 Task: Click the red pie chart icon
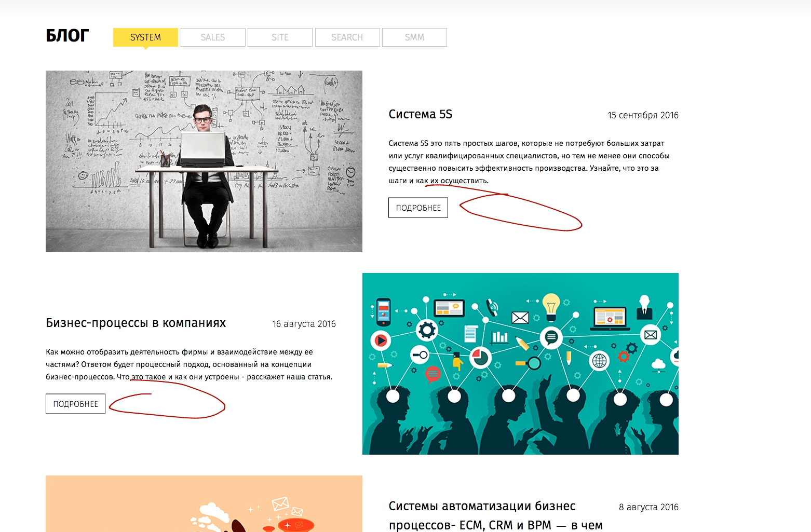pyautogui.click(x=480, y=357)
